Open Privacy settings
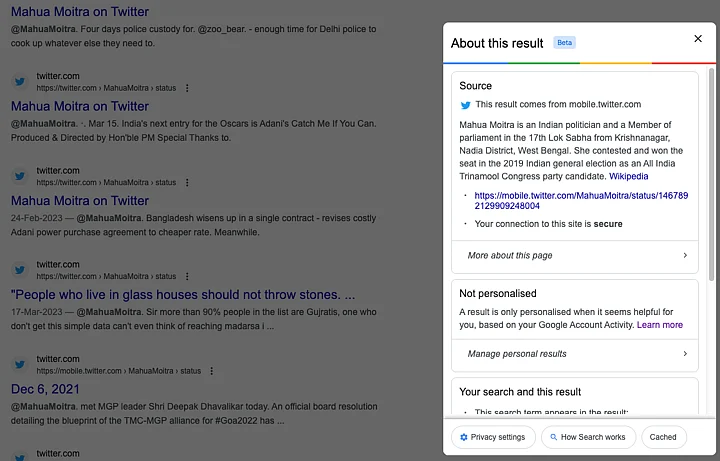This screenshot has height=461, width=720. tap(491, 437)
